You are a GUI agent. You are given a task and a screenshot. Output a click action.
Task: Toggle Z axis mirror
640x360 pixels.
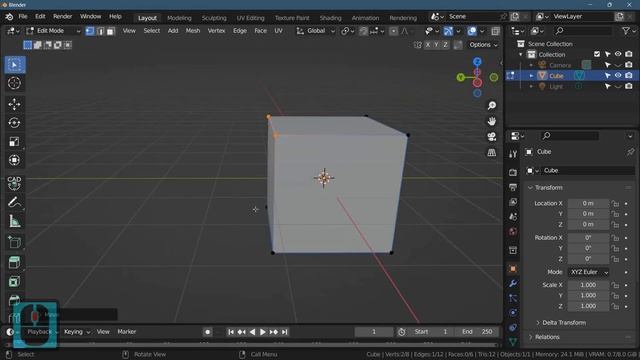(445, 45)
